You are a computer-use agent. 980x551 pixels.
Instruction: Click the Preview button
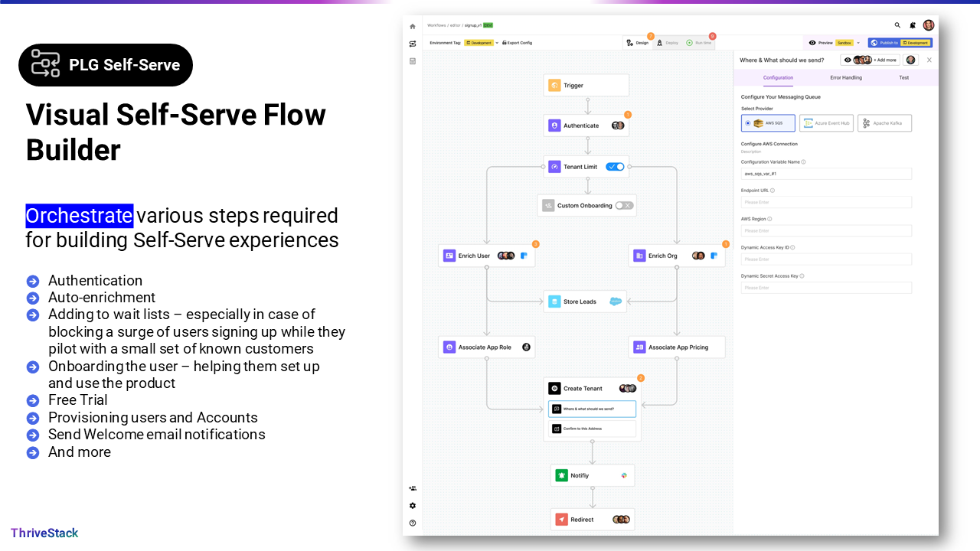820,43
